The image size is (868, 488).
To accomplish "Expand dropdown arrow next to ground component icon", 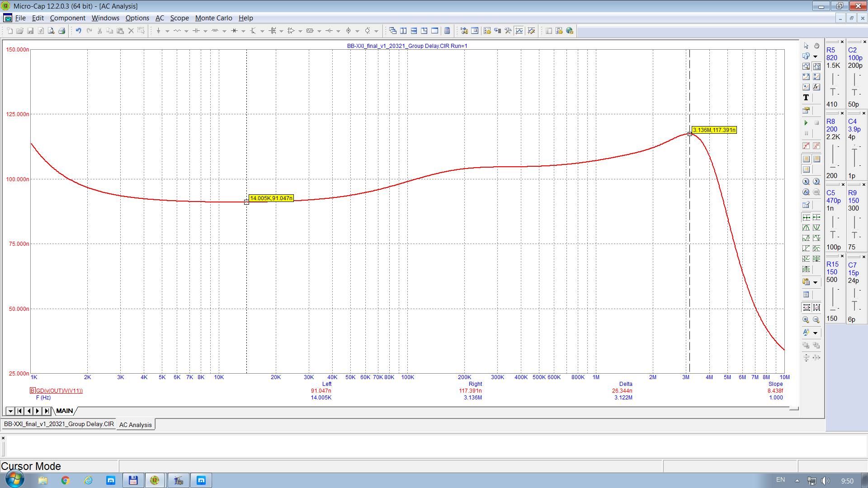I will [x=167, y=31].
